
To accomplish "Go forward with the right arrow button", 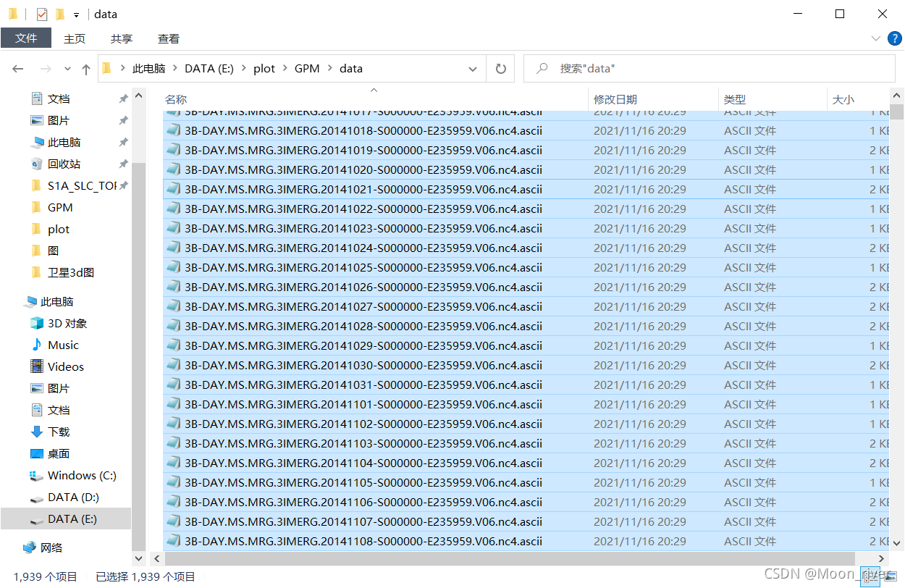I will point(46,69).
